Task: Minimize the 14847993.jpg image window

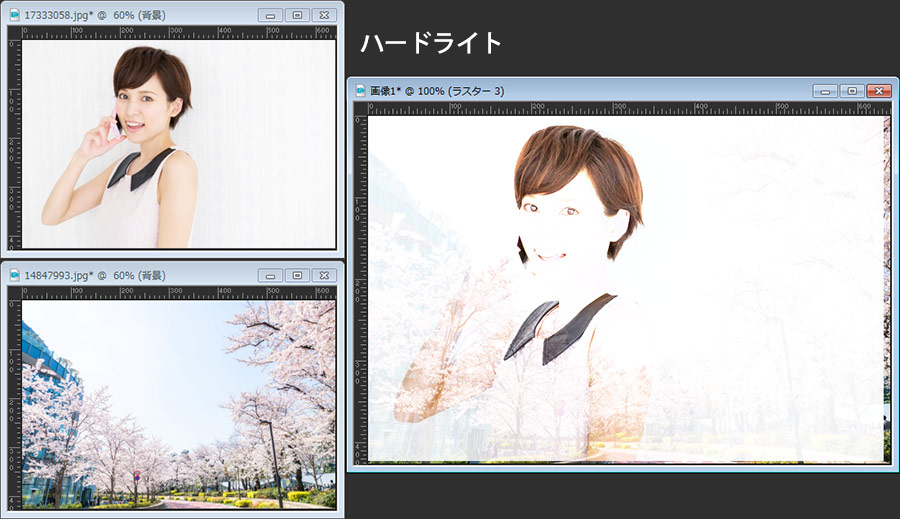Action: pyautogui.click(x=270, y=275)
